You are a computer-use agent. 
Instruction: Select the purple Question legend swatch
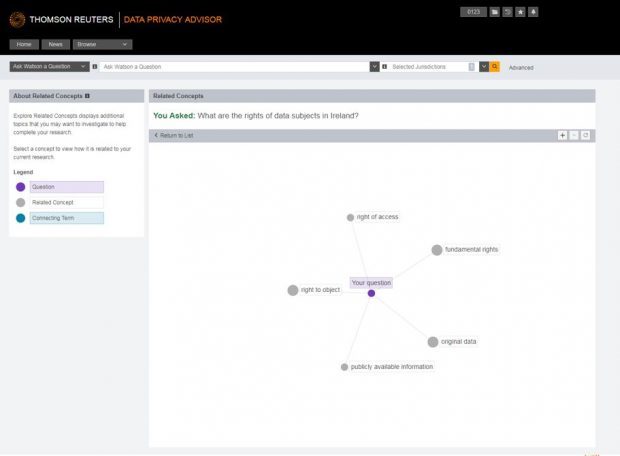(x=21, y=187)
